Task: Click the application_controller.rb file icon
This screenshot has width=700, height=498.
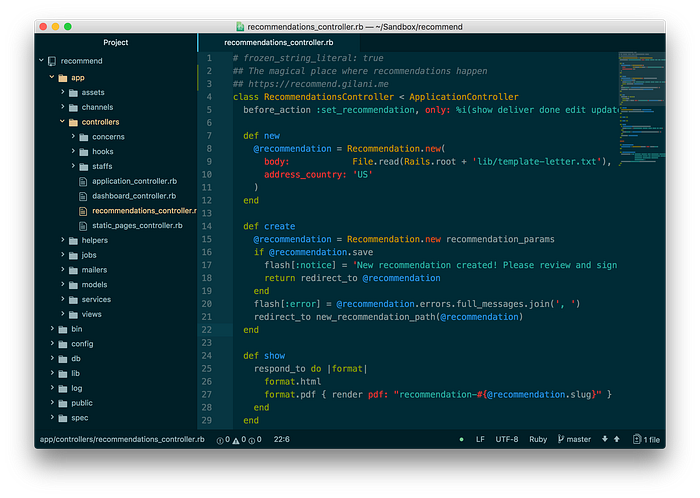Action: (x=83, y=181)
